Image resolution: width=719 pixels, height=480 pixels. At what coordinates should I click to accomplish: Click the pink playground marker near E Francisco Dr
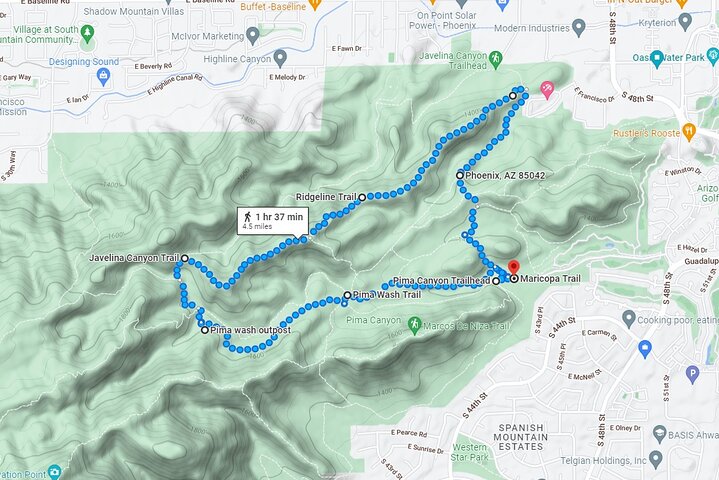click(547, 89)
